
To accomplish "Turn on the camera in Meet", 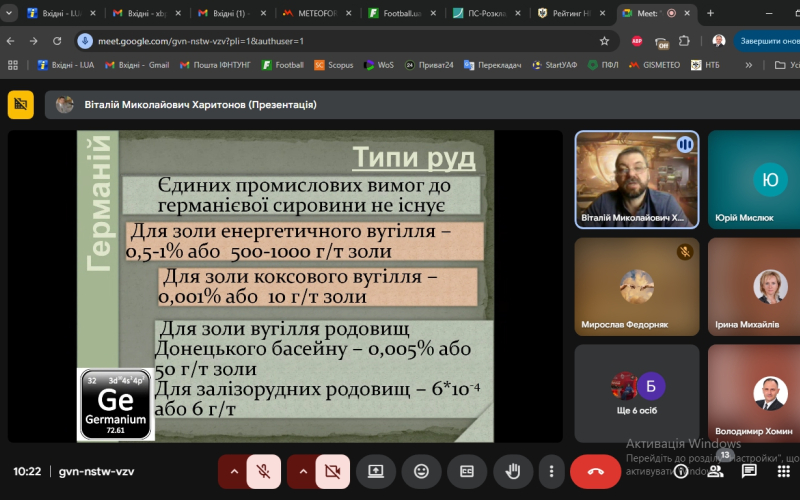I will coord(333,471).
